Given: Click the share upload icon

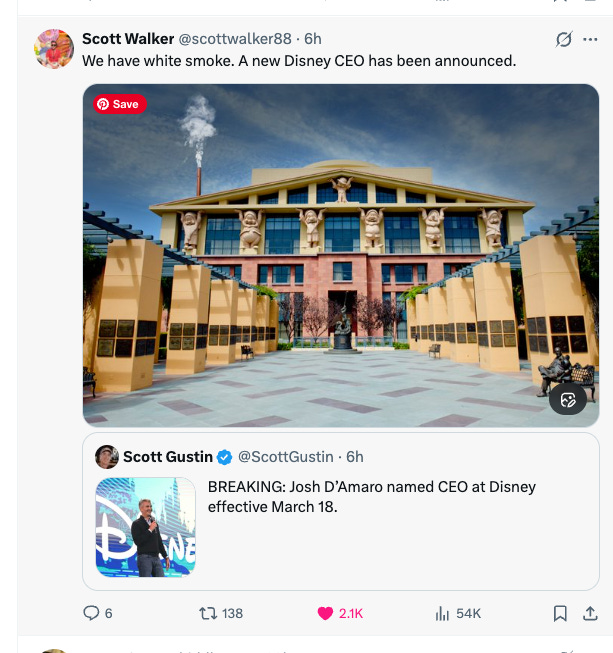Looking at the screenshot, I should tap(590, 613).
